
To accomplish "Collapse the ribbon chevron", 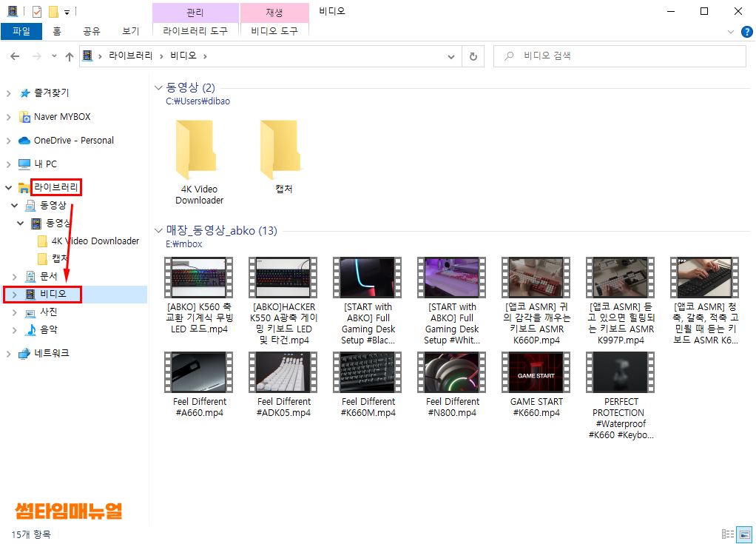I will coord(730,32).
